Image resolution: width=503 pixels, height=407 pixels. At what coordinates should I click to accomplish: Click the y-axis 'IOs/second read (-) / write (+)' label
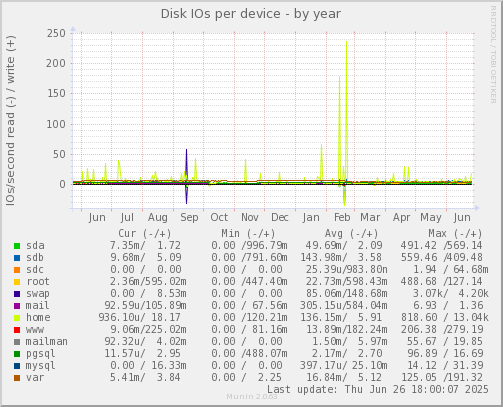[x=10, y=120]
